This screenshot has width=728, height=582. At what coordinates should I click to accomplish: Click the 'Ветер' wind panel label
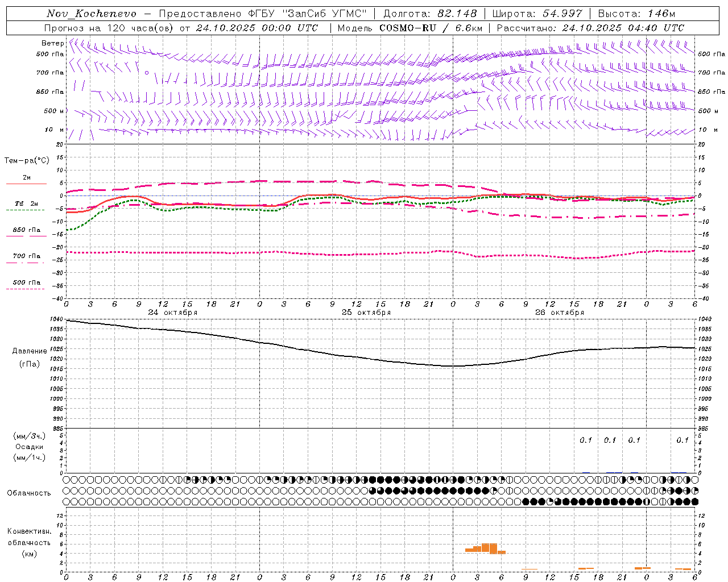tap(52, 43)
